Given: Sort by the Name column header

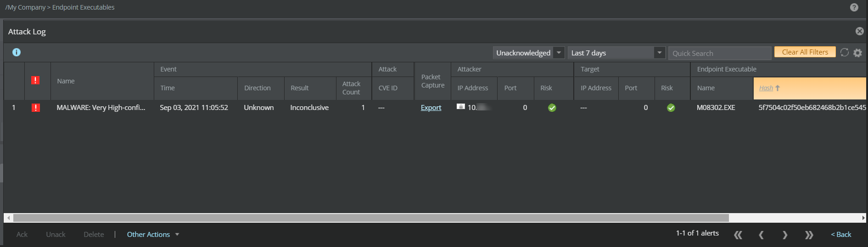Looking at the screenshot, I should pos(102,81).
